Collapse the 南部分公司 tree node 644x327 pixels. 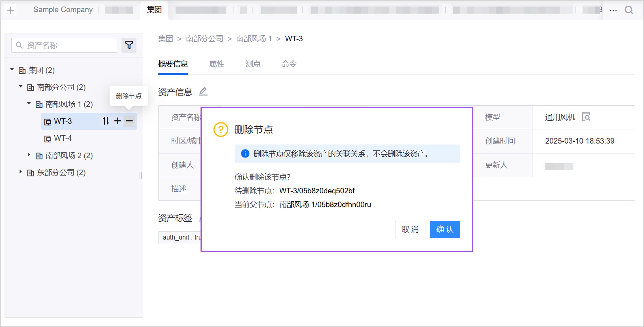[21, 86]
